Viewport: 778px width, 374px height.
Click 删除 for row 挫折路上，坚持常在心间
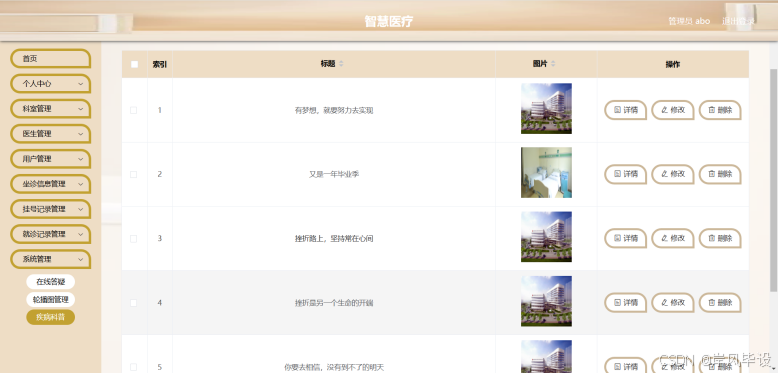[x=720, y=238]
